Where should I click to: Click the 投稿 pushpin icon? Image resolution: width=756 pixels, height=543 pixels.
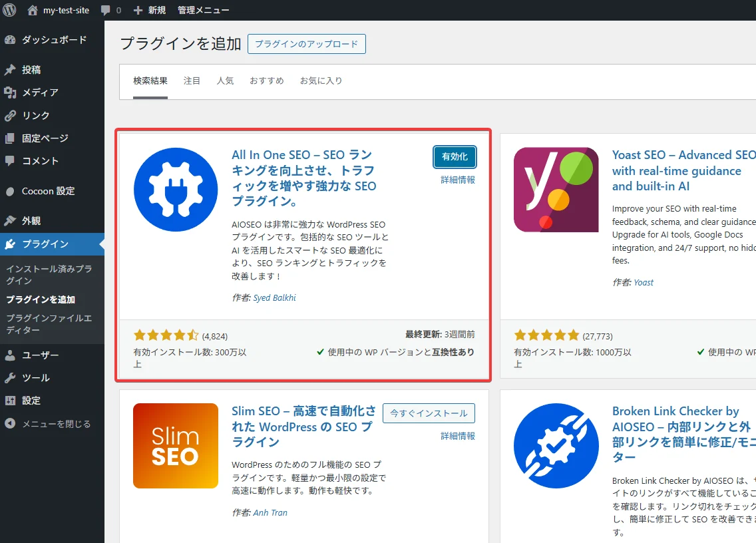(10, 70)
